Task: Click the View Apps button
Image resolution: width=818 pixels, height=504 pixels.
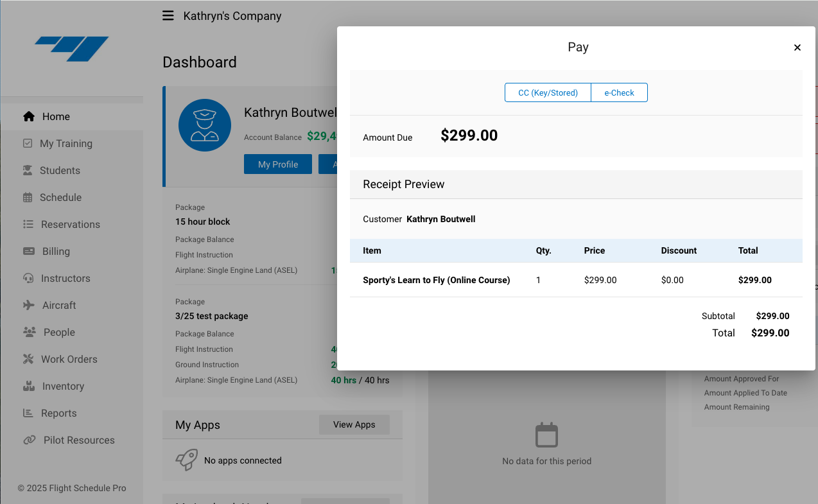Action: point(354,424)
